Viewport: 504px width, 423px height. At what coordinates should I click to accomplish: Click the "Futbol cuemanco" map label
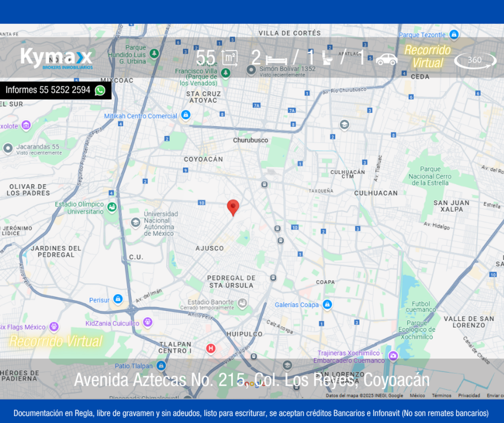tap(421, 307)
